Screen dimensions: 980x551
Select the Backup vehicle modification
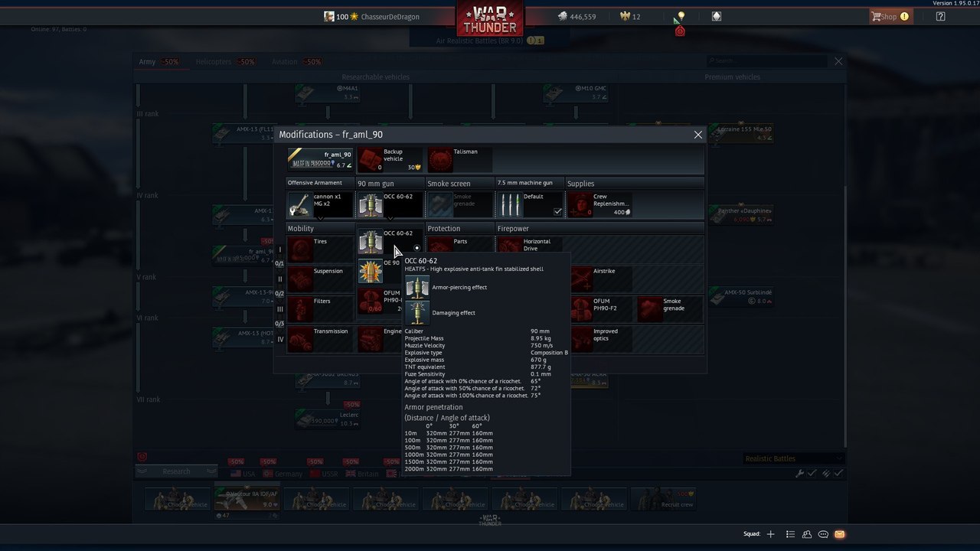[x=390, y=159]
